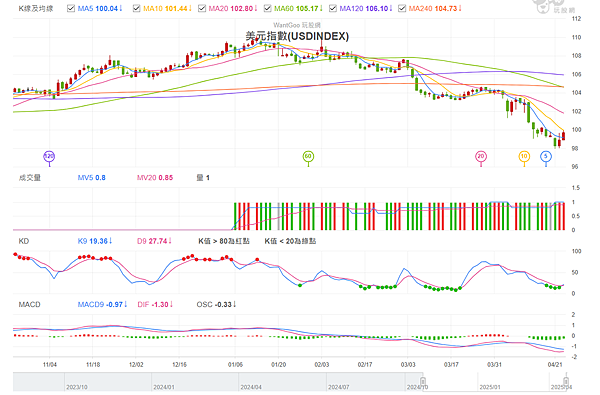This screenshot has width=600, height=395.
Task: Click the left range handle on navigator
Action: [x=423, y=382]
